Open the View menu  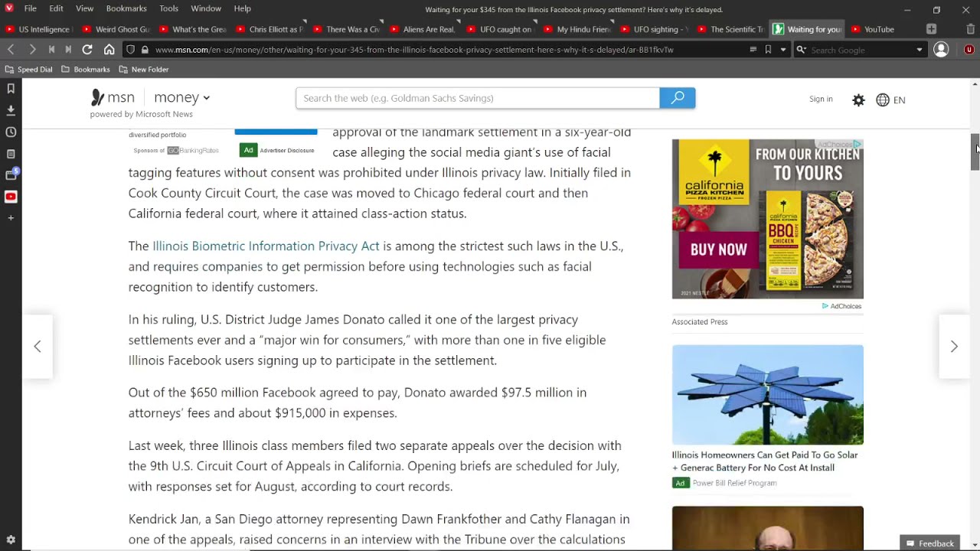pyautogui.click(x=84, y=8)
